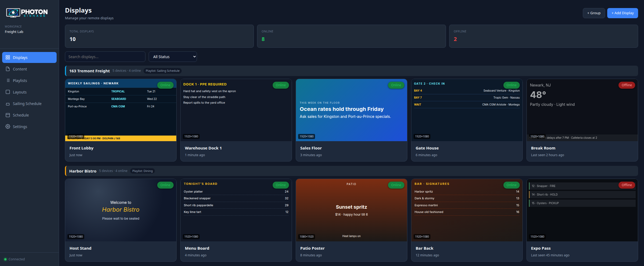The image size is (644, 266).
Task: Click the green Connected status dot
Action: [x=5, y=259]
